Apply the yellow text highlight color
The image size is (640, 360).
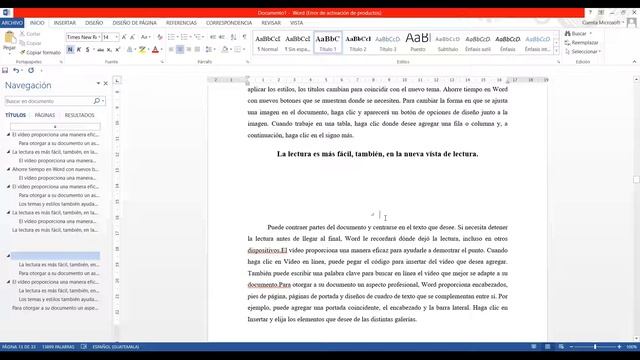click(x=142, y=50)
